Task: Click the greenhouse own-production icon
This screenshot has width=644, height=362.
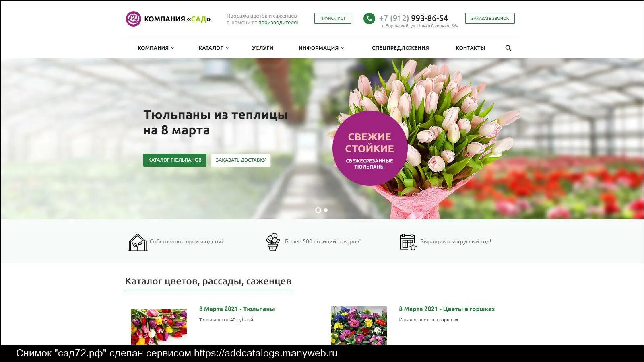Action: 137,242
